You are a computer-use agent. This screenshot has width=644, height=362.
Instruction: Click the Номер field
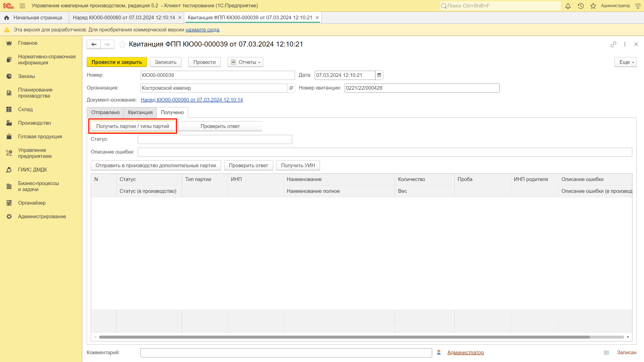pos(217,75)
